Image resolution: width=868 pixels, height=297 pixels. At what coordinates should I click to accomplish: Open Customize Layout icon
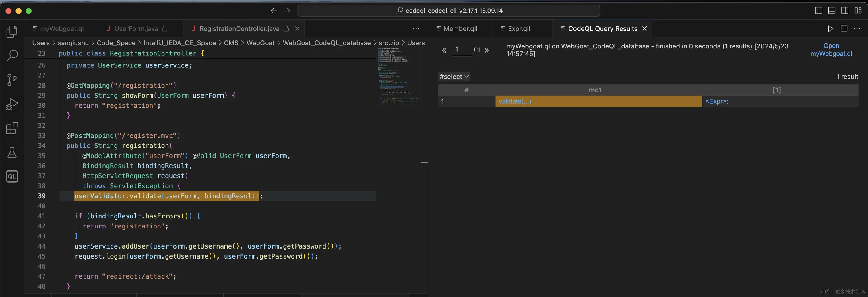858,11
